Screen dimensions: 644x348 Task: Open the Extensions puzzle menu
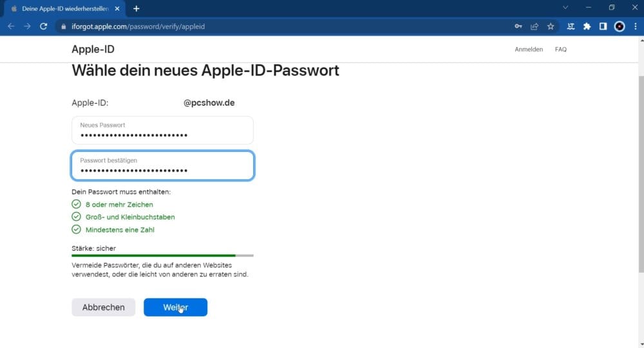pyautogui.click(x=587, y=26)
